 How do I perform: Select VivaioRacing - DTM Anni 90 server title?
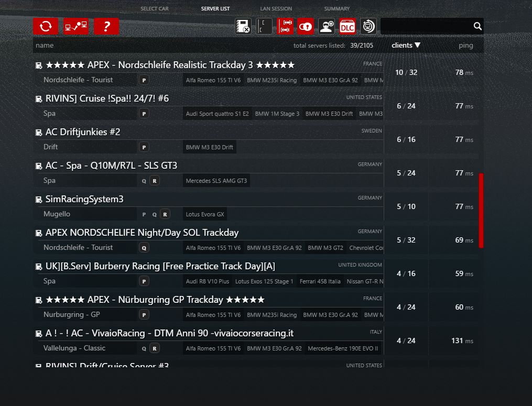click(x=169, y=333)
